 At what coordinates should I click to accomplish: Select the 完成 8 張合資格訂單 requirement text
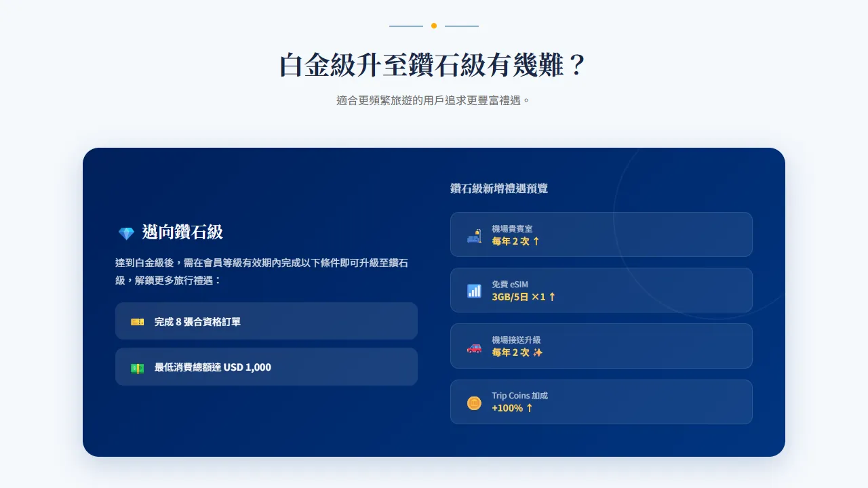pyautogui.click(x=197, y=322)
